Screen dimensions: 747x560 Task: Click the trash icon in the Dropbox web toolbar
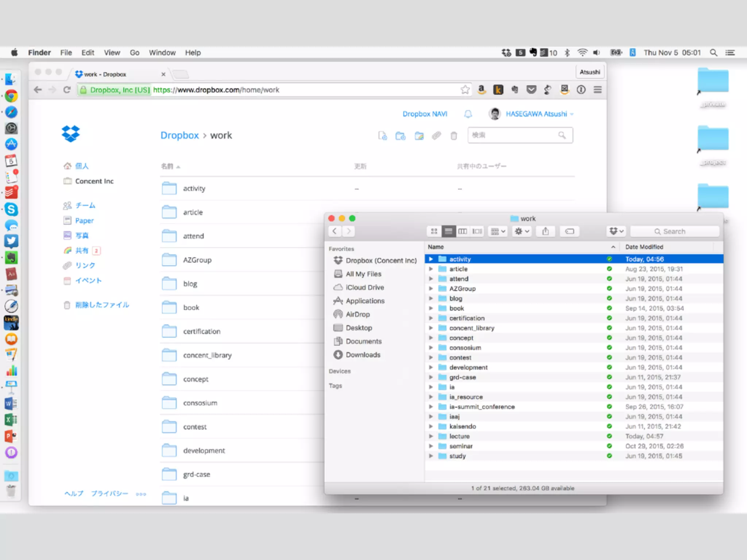pyautogui.click(x=454, y=136)
